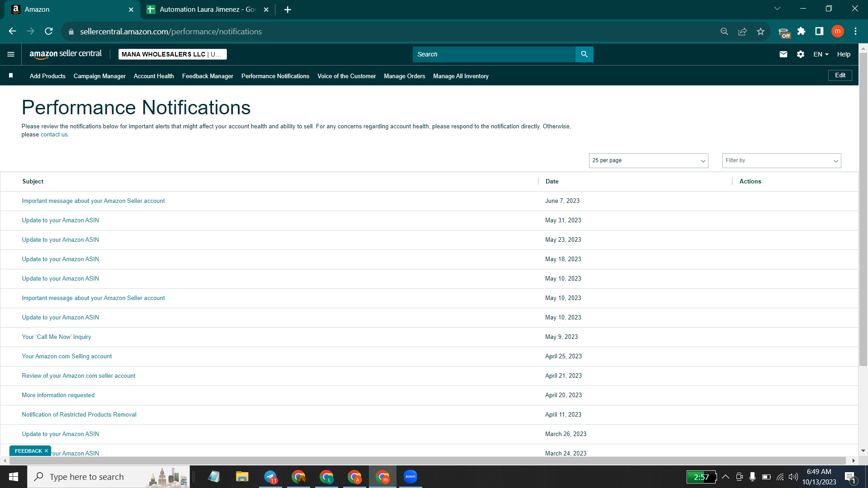Expand the 25 per page dropdown
The image size is (868, 488).
tap(648, 160)
